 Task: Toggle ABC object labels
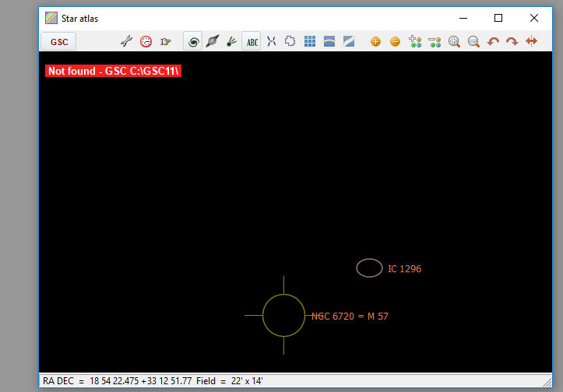click(x=252, y=41)
